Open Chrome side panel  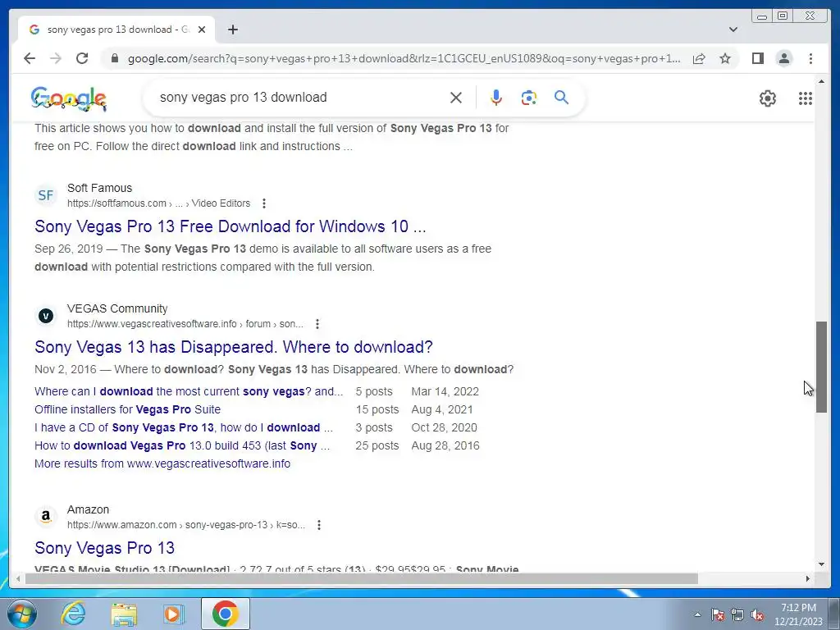click(x=757, y=58)
